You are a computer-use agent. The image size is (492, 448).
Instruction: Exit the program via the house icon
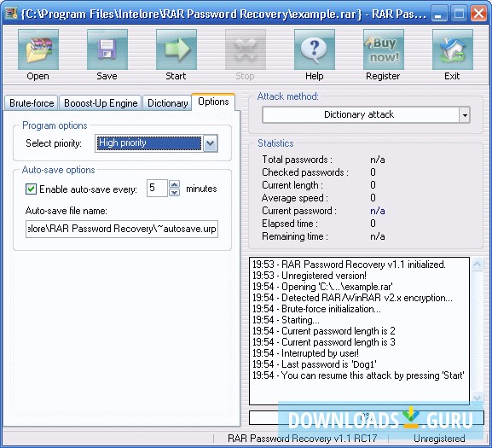[x=453, y=49]
